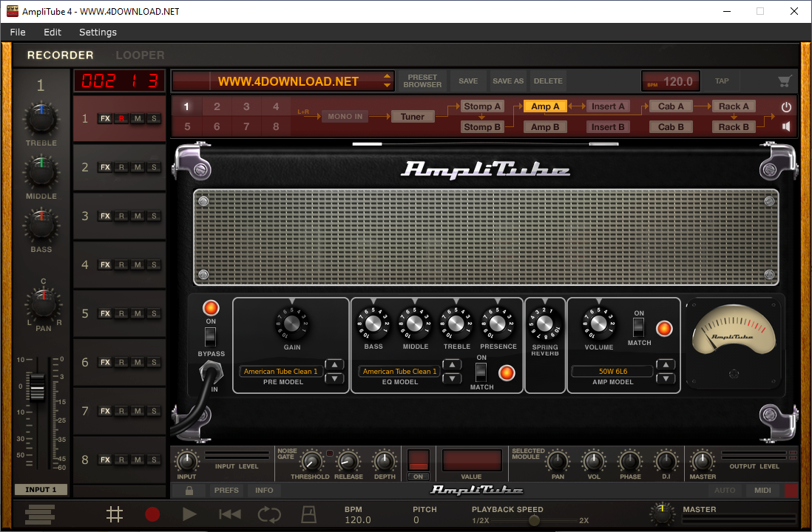Screen dimensions: 812x532
Task: Step EQ MODEL up arrow
Action: tap(452, 365)
